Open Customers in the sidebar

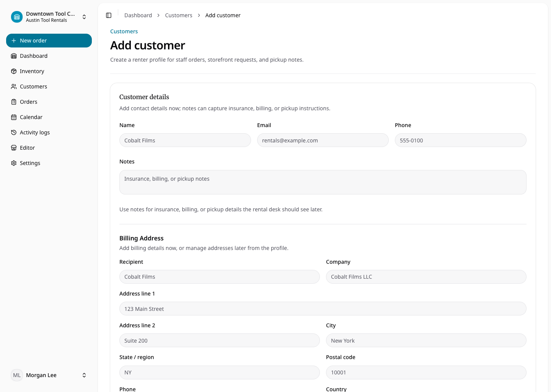click(x=49, y=87)
